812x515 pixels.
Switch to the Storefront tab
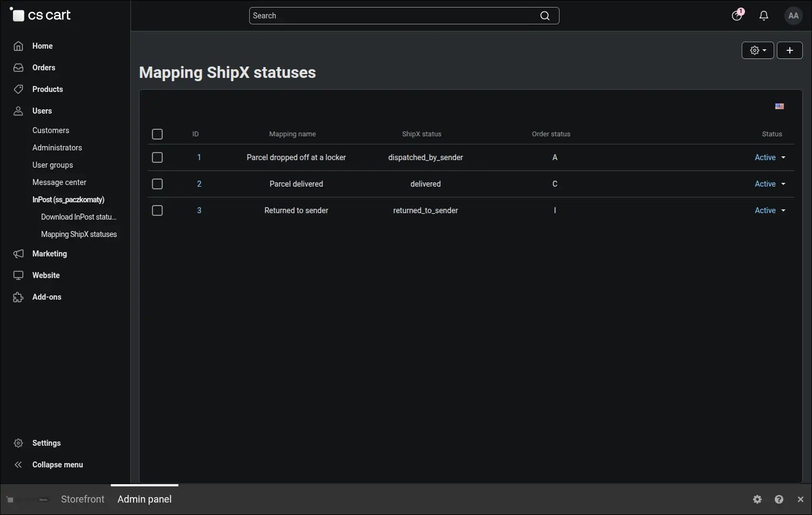tap(83, 499)
